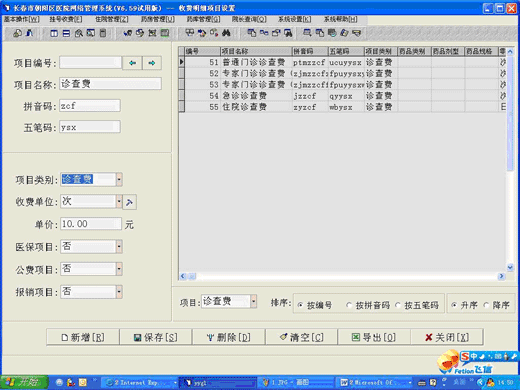The width and height of the screenshot is (520, 390).
Task: Click into the 单价 price field
Action: point(91,224)
